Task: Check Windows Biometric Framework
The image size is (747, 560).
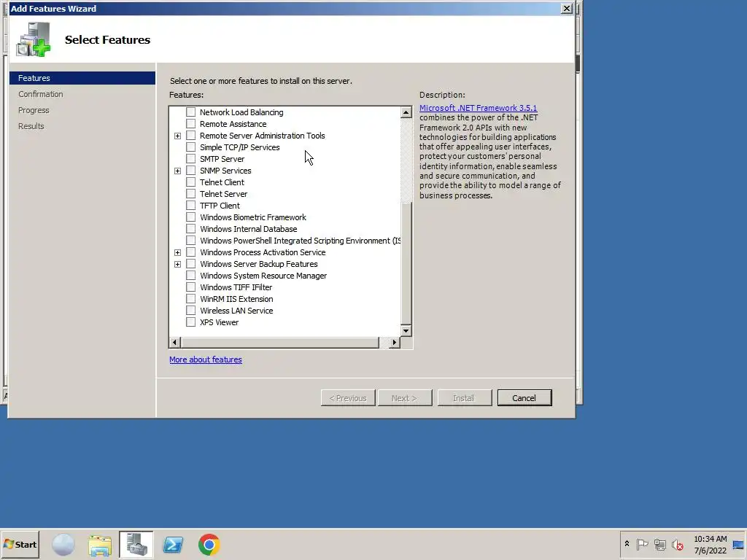Action: coord(190,217)
